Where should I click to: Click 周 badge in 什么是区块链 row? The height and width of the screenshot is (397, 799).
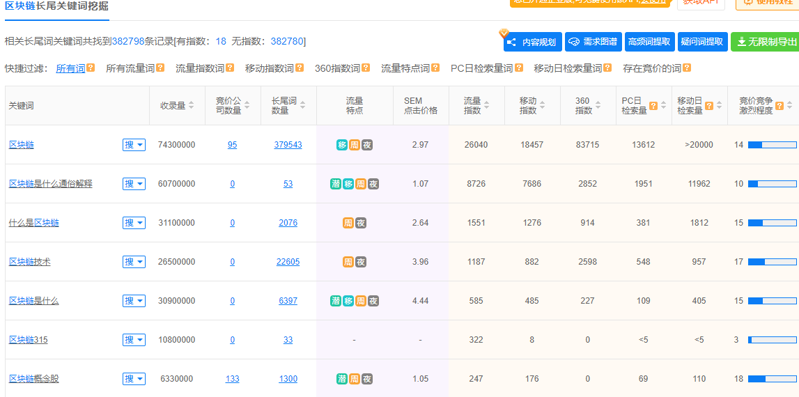(349, 223)
